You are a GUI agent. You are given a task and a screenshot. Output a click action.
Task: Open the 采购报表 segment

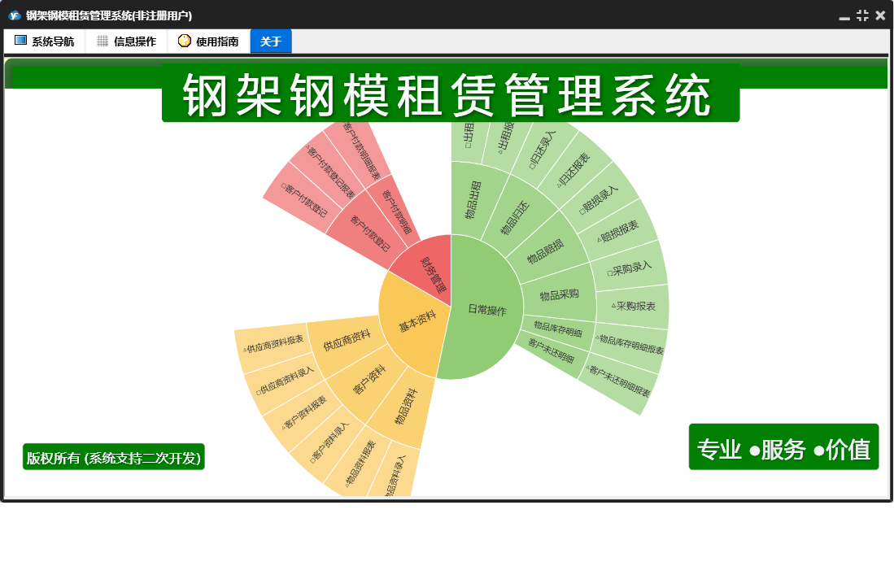pyautogui.click(x=633, y=306)
